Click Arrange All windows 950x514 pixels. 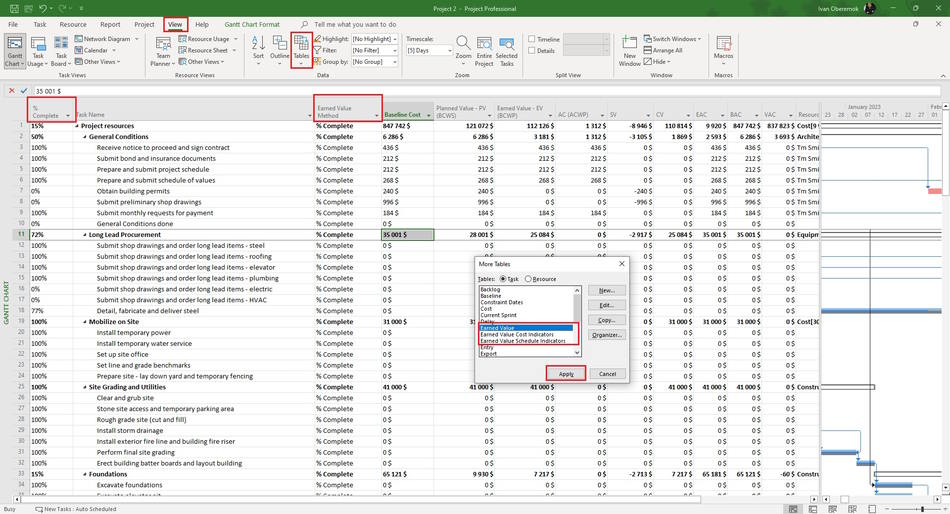(663, 50)
